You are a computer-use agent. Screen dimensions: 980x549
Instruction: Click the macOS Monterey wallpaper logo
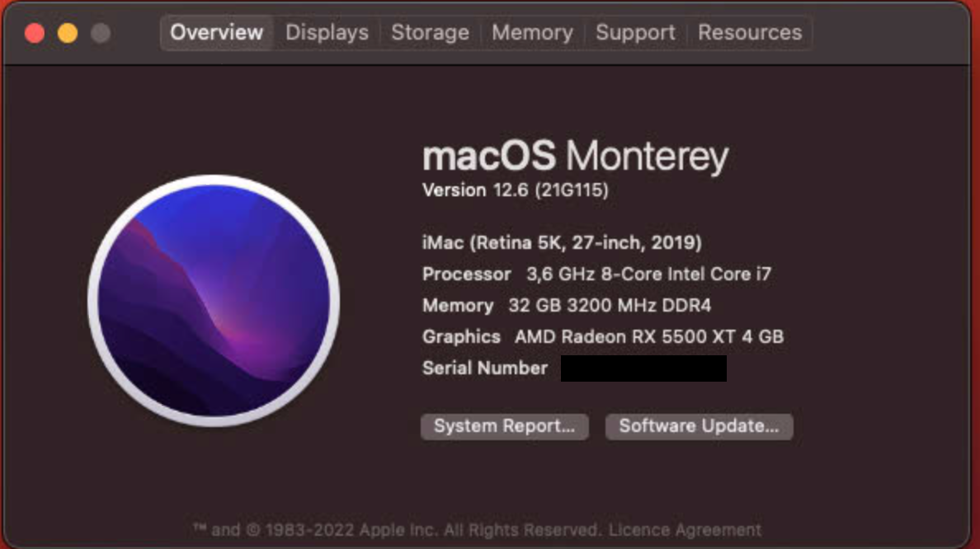(214, 300)
